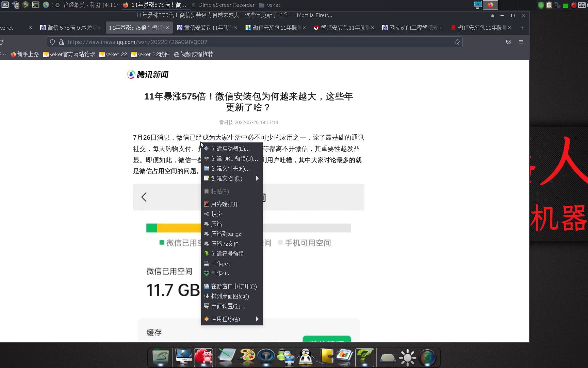588x368 pixels.
Task: Switch to the last 微信安装包11年膨胀 tab
Action: pyautogui.click(x=480, y=28)
